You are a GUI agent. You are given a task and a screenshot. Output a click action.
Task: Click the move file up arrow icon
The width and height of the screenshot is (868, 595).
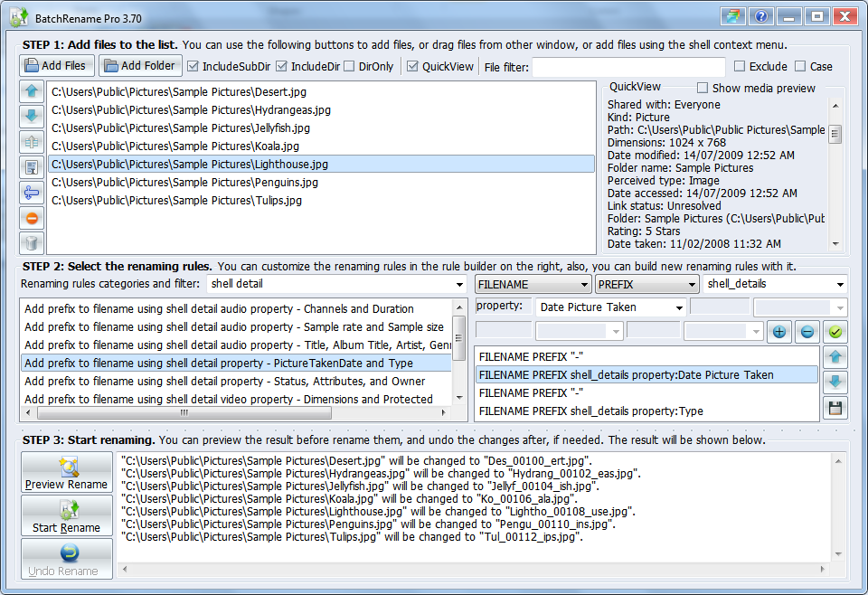pos(32,91)
